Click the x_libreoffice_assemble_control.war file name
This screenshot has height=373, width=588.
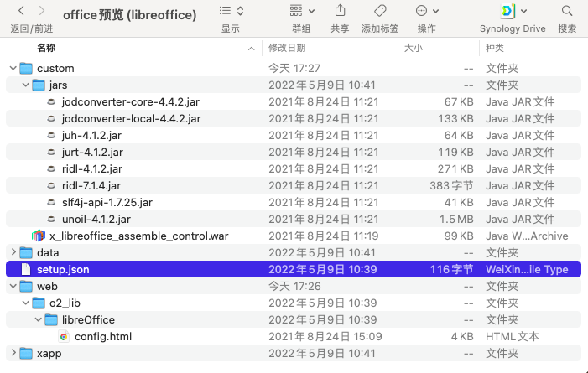tap(139, 236)
